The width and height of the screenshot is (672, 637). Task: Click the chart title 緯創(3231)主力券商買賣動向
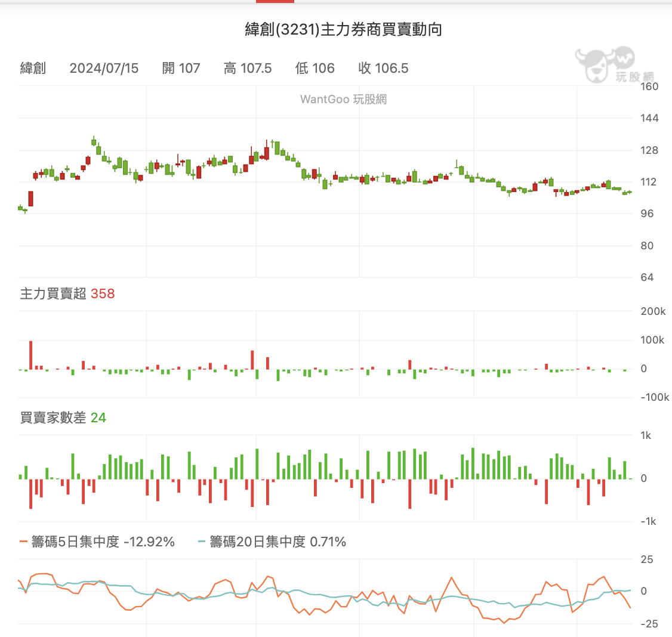343,30
